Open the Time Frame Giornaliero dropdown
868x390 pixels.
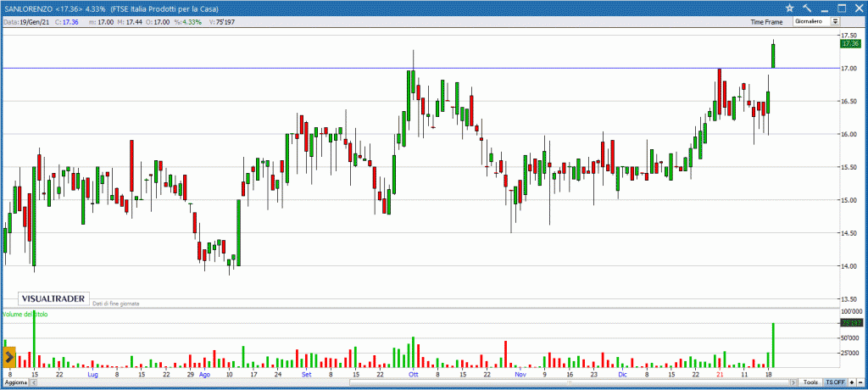click(816, 21)
